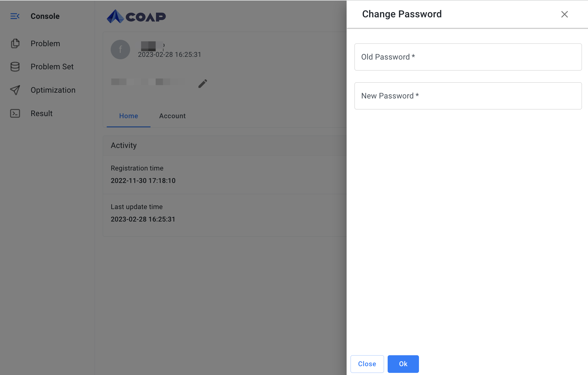Toggle the sidebar collapse icon
The width and height of the screenshot is (588, 375).
pos(15,16)
